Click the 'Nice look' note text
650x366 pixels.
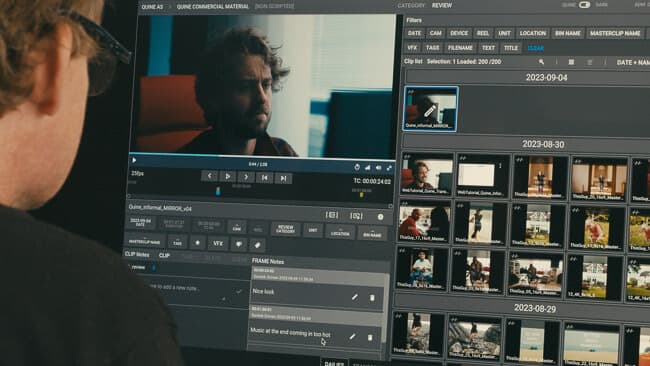click(x=263, y=292)
